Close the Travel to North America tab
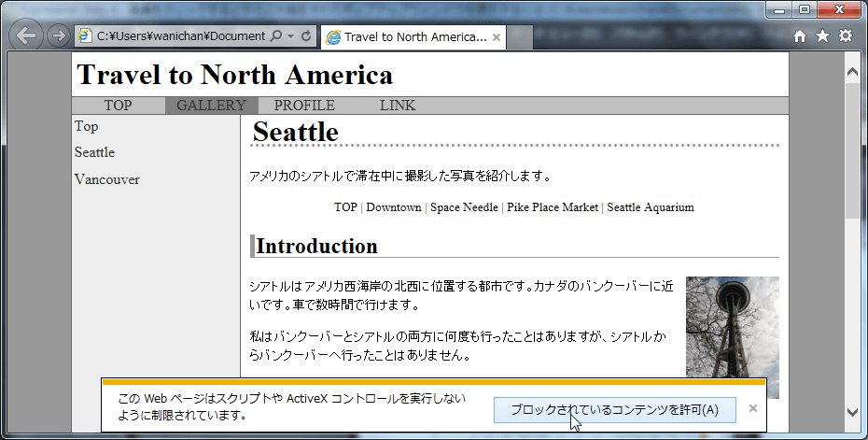The height and width of the screenshot is (440, 868). tap(497, 37)
